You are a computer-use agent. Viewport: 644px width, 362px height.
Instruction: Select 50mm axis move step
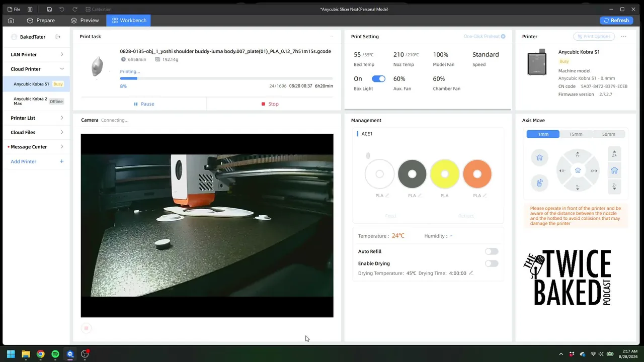(x=609, y=134)
